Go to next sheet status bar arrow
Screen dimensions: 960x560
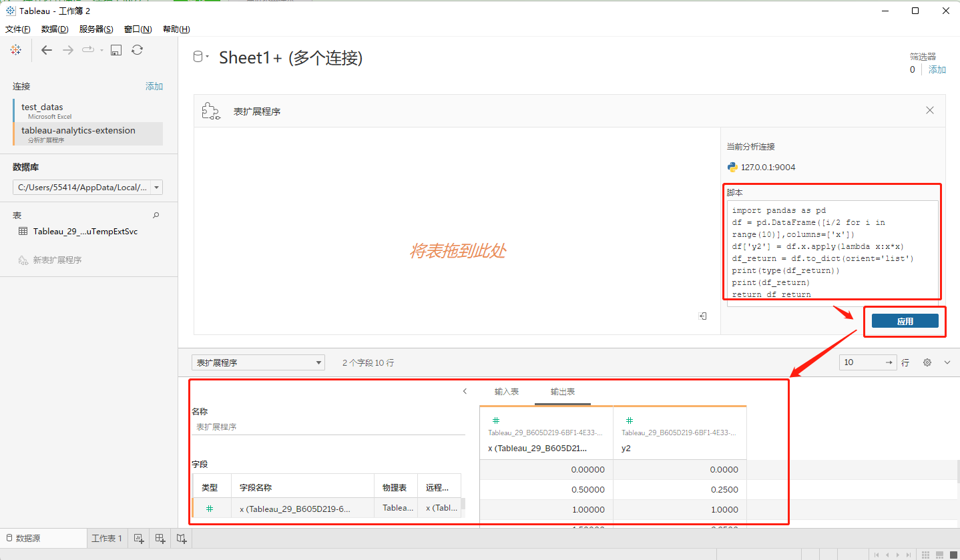pos(898,555)
